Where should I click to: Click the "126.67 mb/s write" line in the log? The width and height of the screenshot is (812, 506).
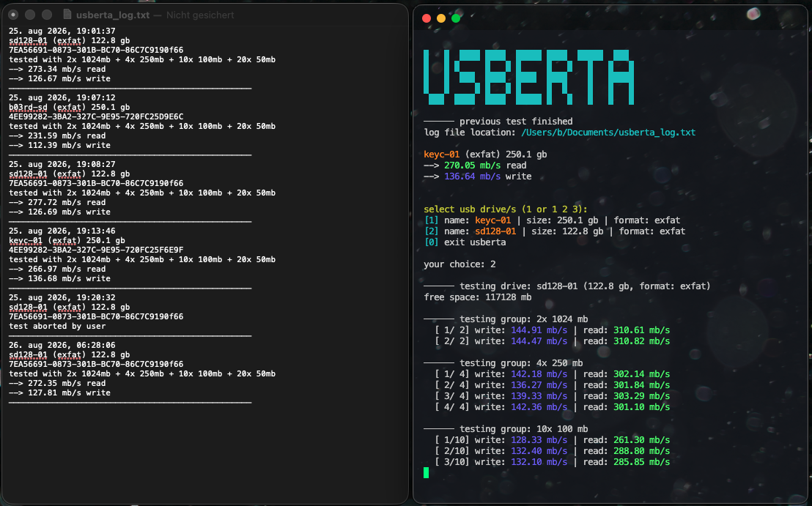(x=59, y=78)
